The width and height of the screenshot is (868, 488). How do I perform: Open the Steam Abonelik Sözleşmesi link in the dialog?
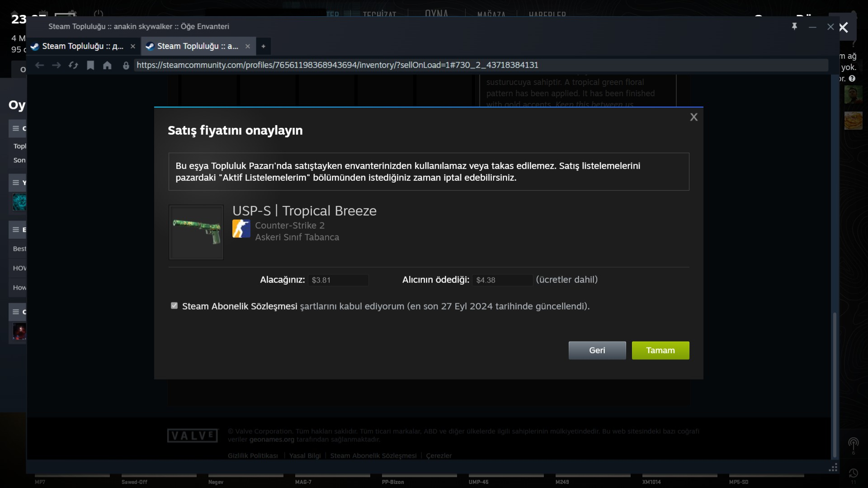pyautogui.click(x=240, y=306)
